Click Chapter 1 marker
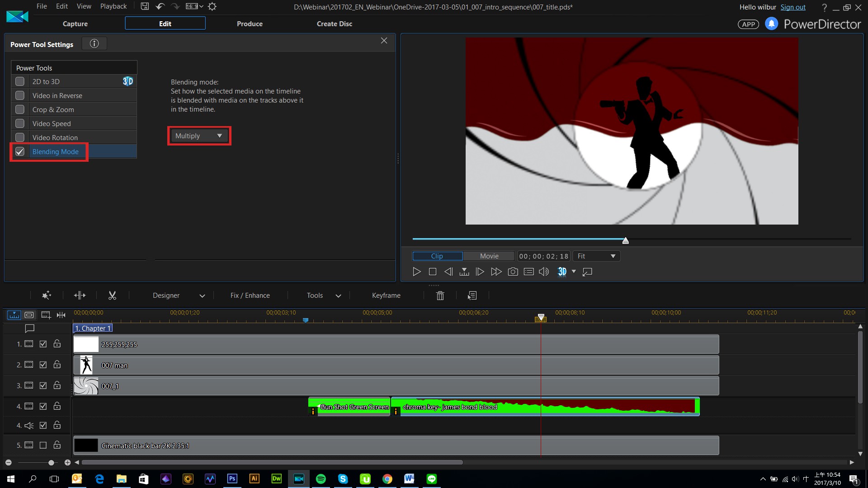 coord(93,328)
